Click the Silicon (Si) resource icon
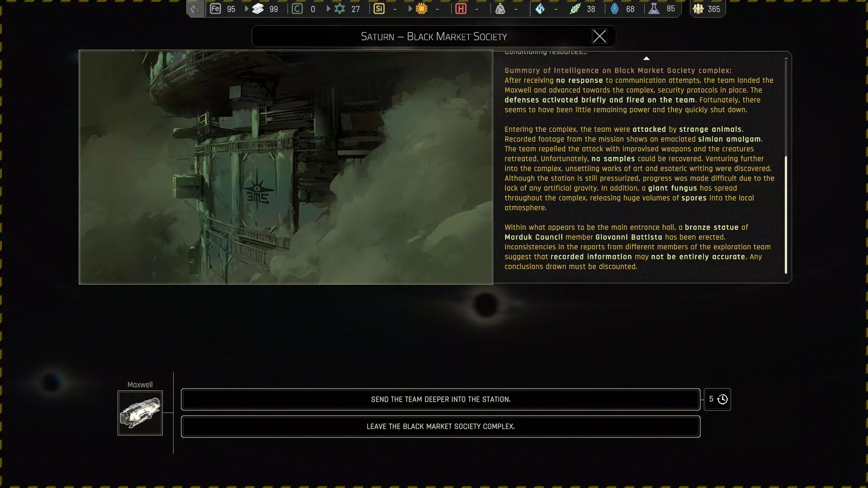The width and height of the screenshot is (868, 488). (x=379, y=9)
